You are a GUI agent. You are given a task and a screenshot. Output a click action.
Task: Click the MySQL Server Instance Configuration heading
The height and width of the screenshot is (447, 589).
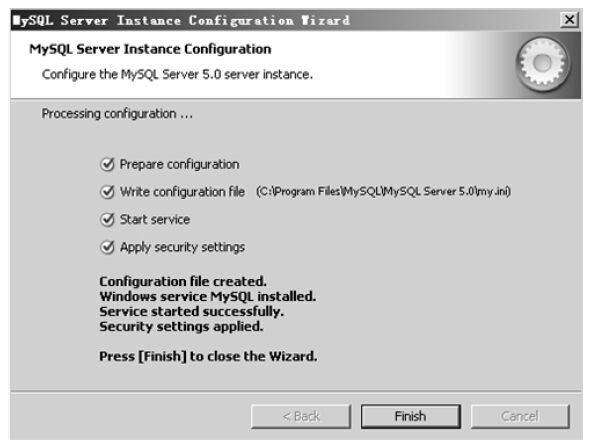150,49
